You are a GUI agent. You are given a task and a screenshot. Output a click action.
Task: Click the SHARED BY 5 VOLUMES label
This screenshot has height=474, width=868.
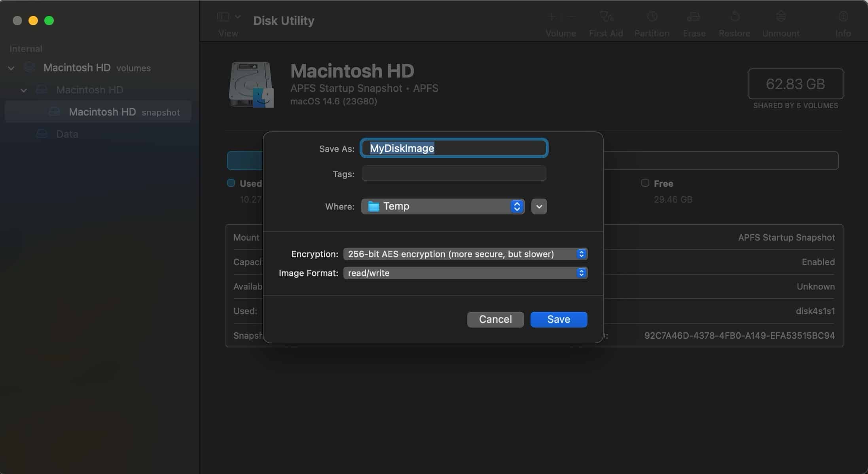(796, 106)
